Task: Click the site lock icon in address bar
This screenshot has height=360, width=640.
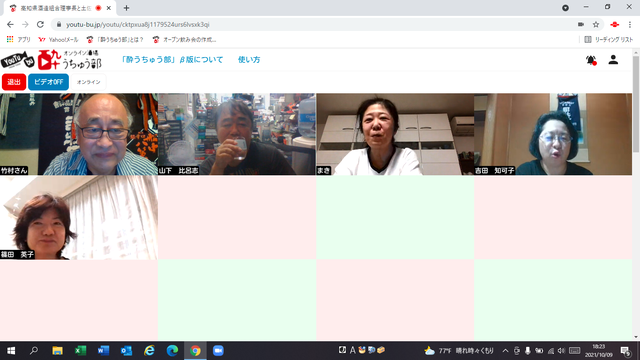Action: tap(59, 24)
